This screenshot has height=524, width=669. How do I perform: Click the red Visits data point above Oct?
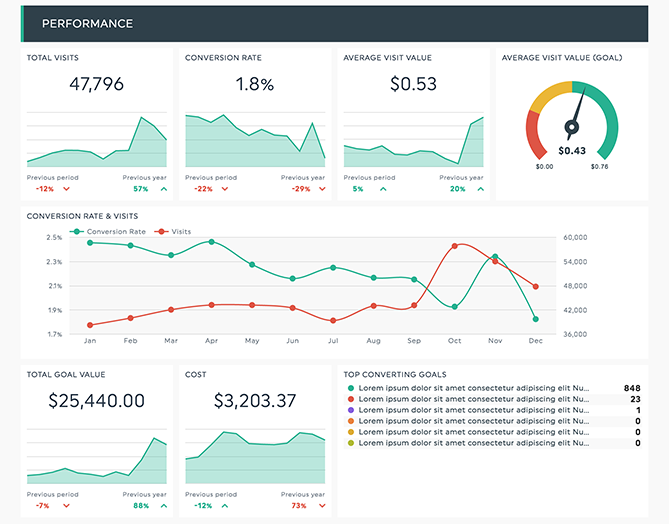point(455,245)
